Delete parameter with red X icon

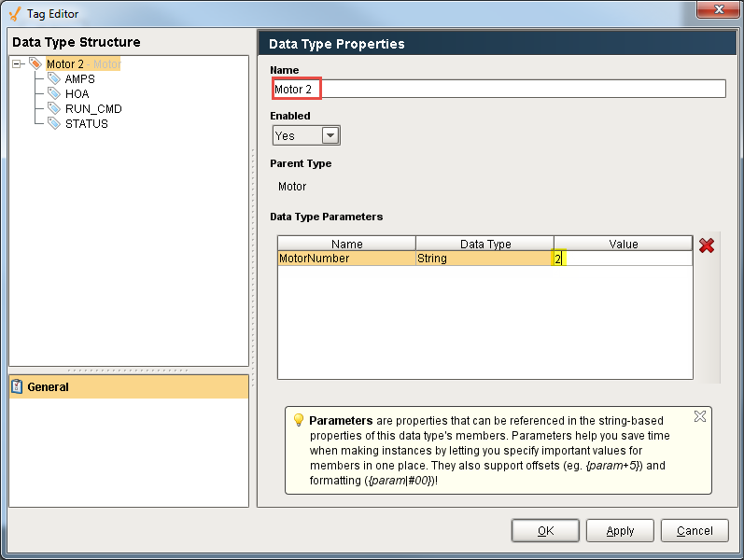coord(707,245)
